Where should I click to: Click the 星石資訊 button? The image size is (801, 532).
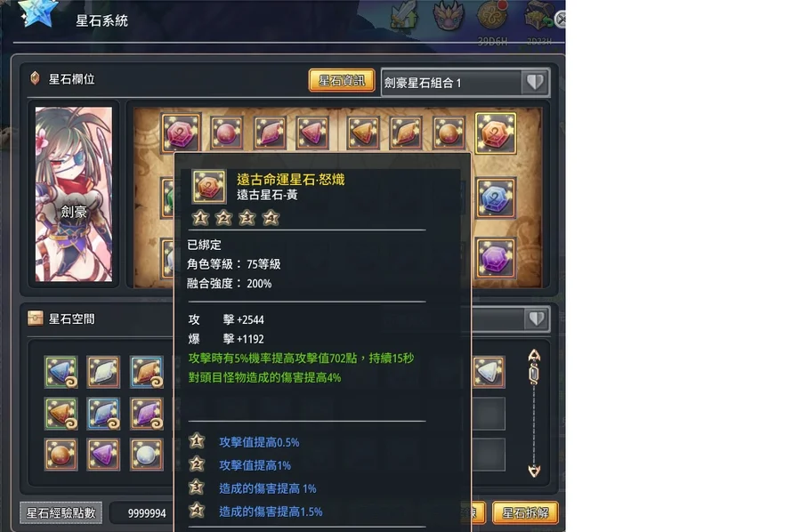point(342,81)
